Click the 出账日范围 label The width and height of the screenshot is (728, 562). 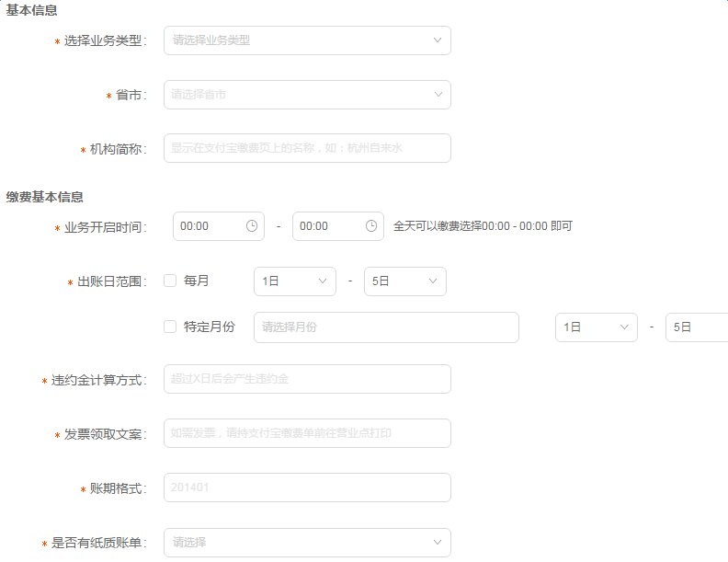[109, 281]
